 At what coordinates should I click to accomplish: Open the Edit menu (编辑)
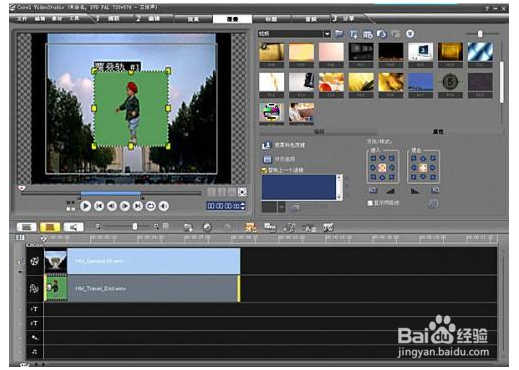tap(40, 19)
